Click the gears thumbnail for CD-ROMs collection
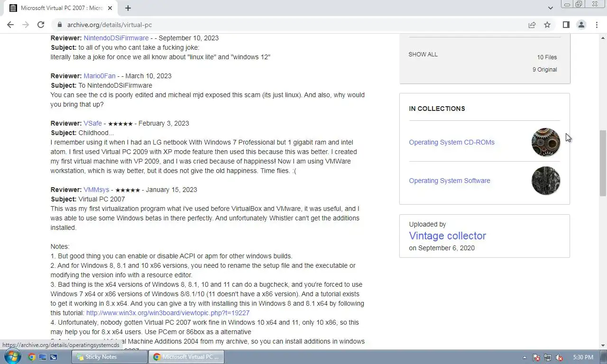This screenshot has width=607, height=364. coord(546,142)
